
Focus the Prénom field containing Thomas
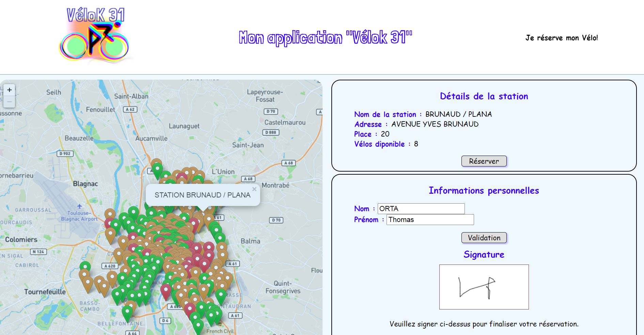click(x=430, y=220)
